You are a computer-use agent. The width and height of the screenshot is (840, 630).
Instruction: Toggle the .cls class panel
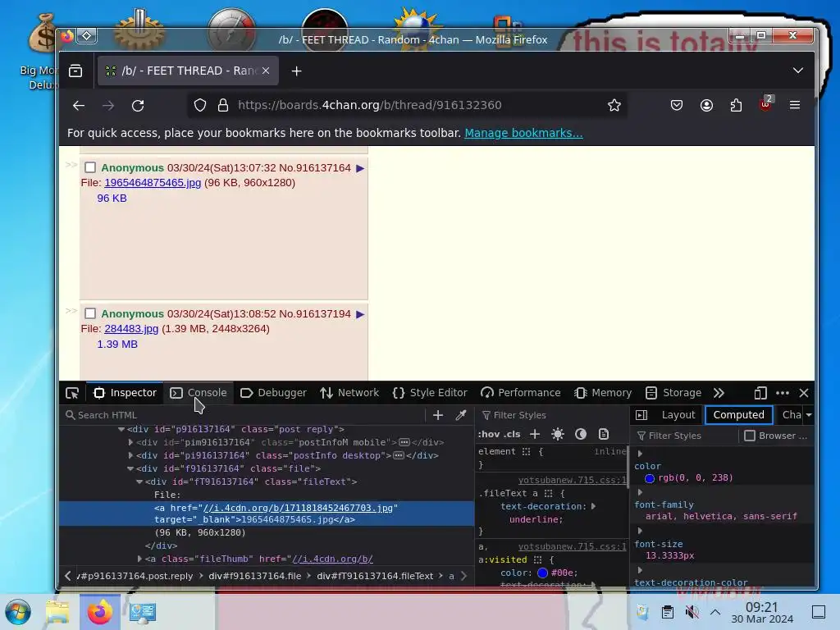[x=512, y=434]
